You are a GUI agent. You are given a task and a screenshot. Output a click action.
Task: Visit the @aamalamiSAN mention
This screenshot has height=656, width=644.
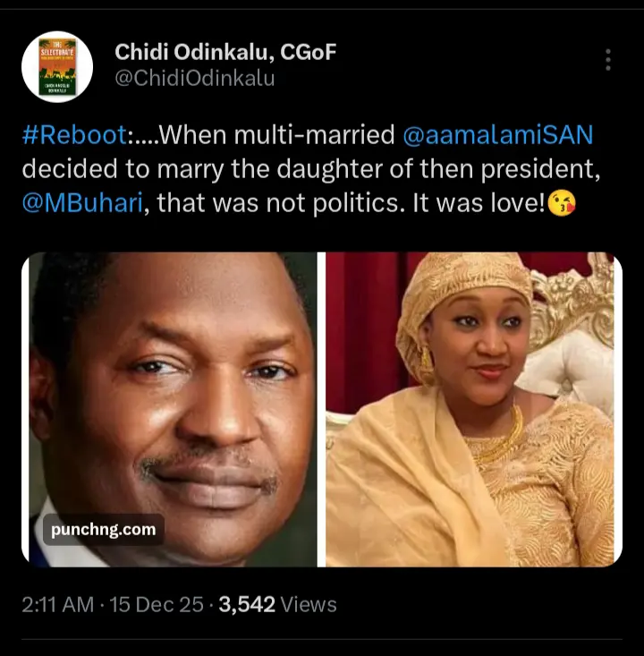coord(498,136)
